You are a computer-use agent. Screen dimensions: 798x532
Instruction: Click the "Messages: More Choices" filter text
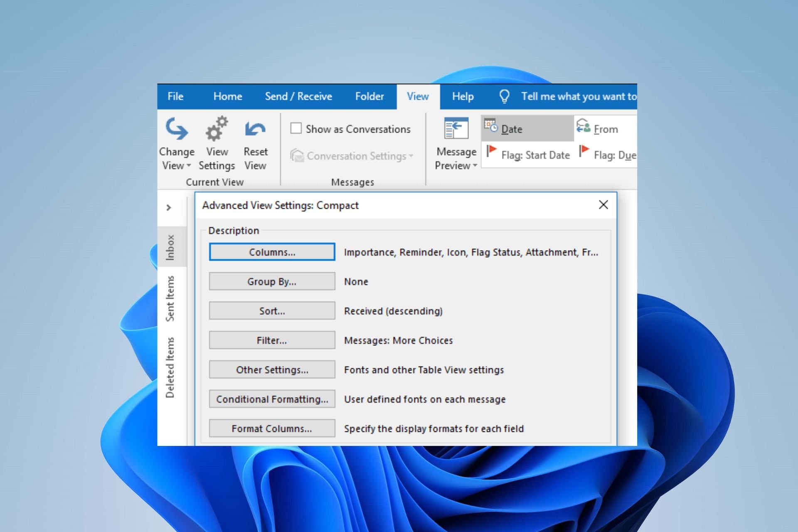[398, 340]
